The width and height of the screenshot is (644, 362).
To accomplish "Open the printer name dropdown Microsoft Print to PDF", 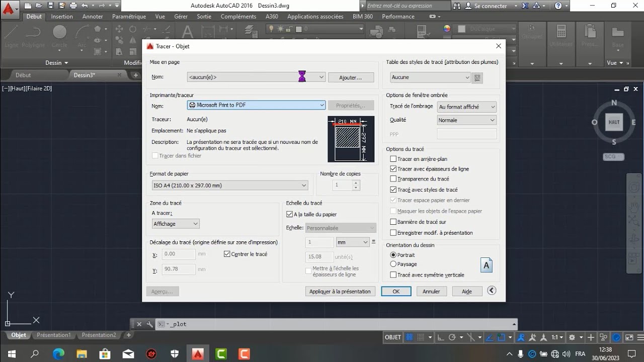I will pos(256,105).
